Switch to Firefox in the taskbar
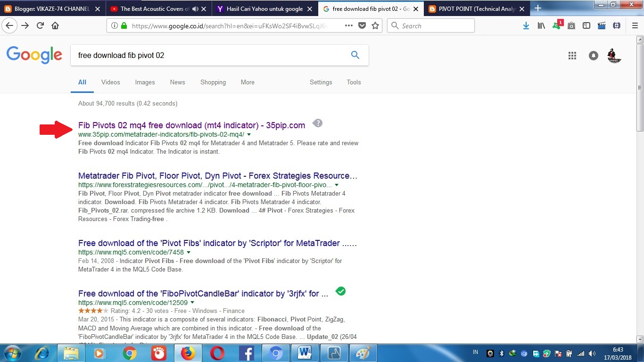The width and height of the screenshot is (644, 362). pyautogui.click(x=188, y=353)
